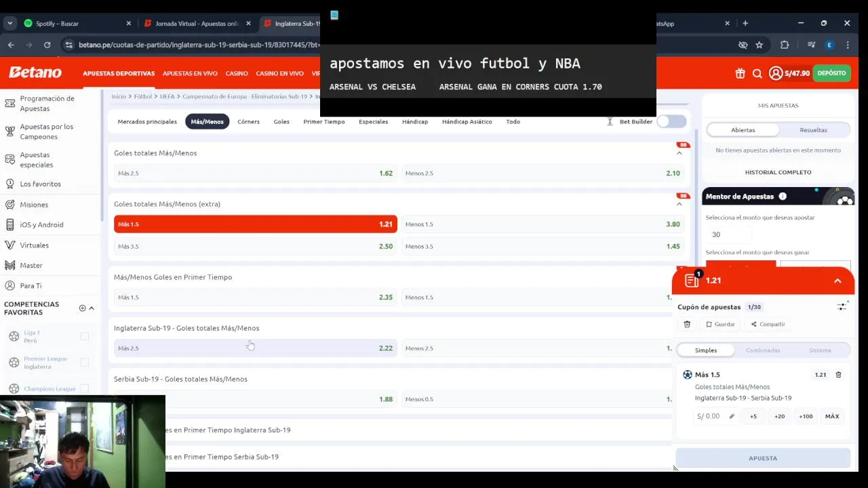This screenshot has height=488, width=868.
Task: Select the Simples coupon mode
Action: tap(706, 350)
